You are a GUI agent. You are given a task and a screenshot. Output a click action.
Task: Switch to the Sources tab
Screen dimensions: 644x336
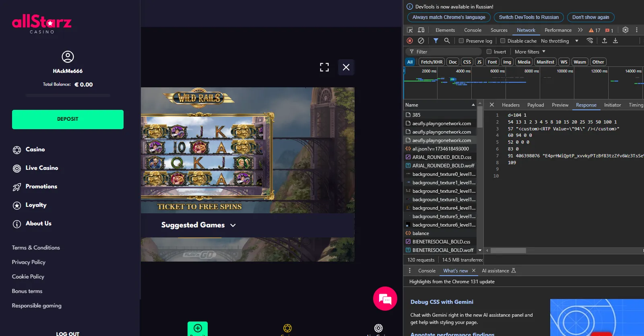(499, 30)
